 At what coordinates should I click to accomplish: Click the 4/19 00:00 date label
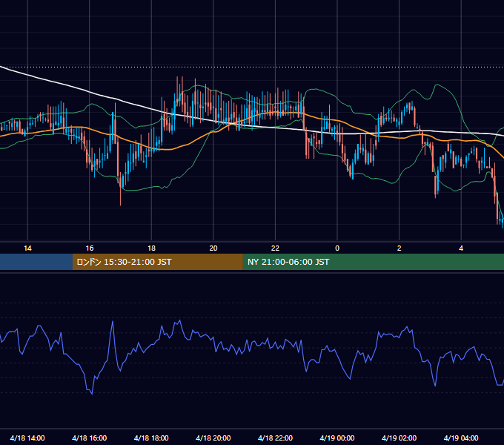(337, 438)
